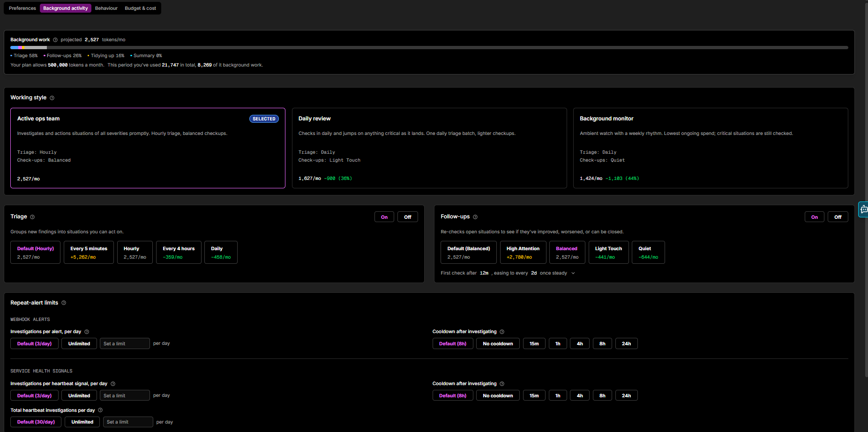Open the Repeat-alert limits help icon

[x=64, y=303]
